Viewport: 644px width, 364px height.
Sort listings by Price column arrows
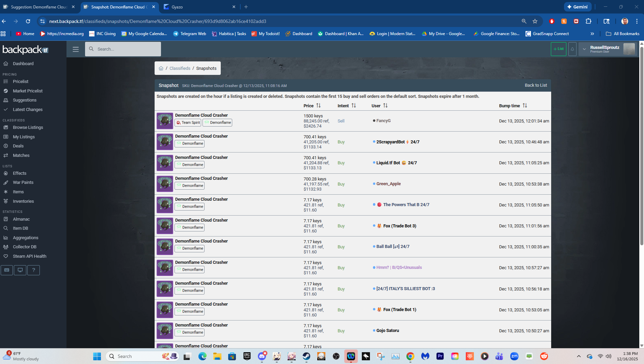[318, 106]
